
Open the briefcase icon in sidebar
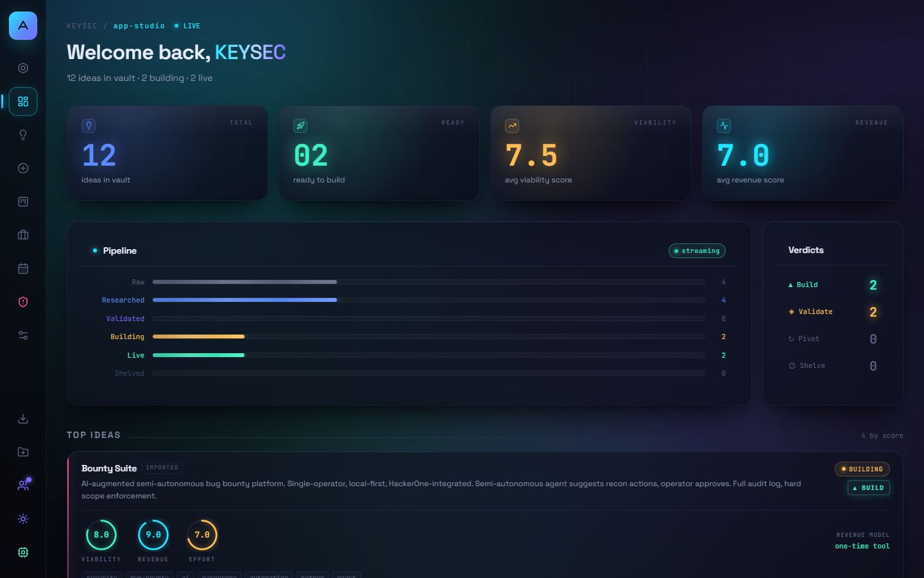pos(23,235)
